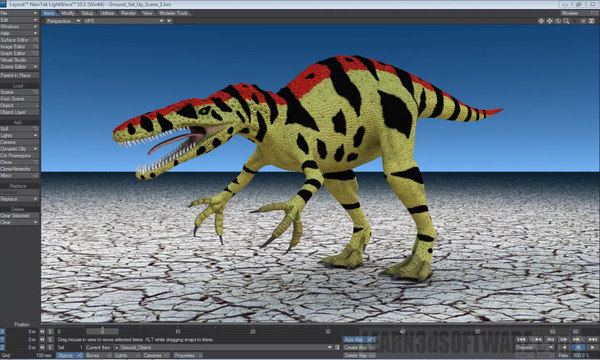Screen dimensions: 600x360
Task: Select Cameras edit mode
Action: click(x=157, y=355)
